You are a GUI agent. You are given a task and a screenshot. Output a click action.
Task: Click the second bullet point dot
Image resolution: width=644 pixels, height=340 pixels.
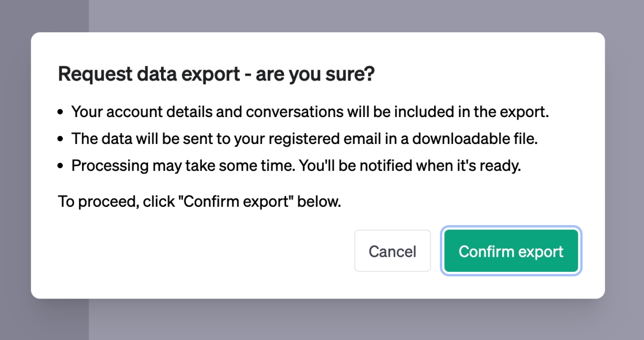[61, 139]
